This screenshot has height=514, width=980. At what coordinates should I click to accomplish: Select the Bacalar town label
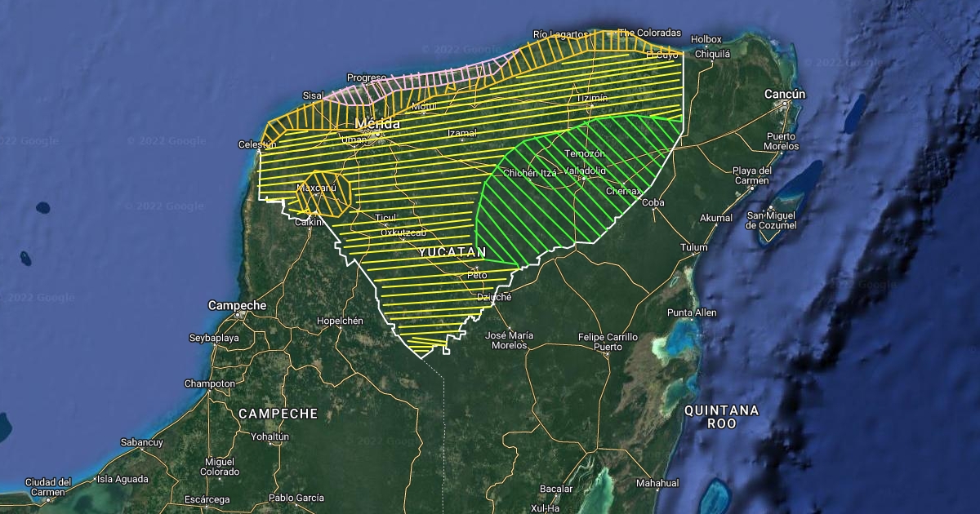pyautogui.click(x=556, y=489)
